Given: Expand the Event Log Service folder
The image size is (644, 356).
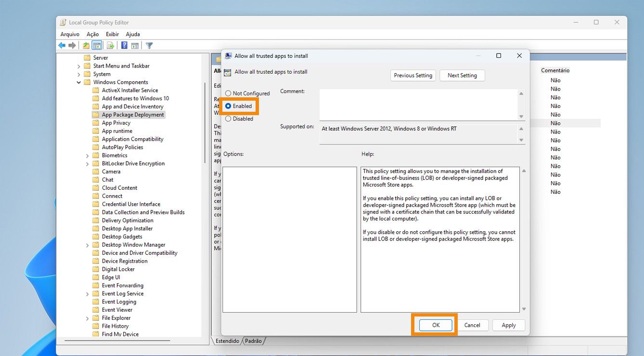Looking at the screenshot, I should (87, 294).
